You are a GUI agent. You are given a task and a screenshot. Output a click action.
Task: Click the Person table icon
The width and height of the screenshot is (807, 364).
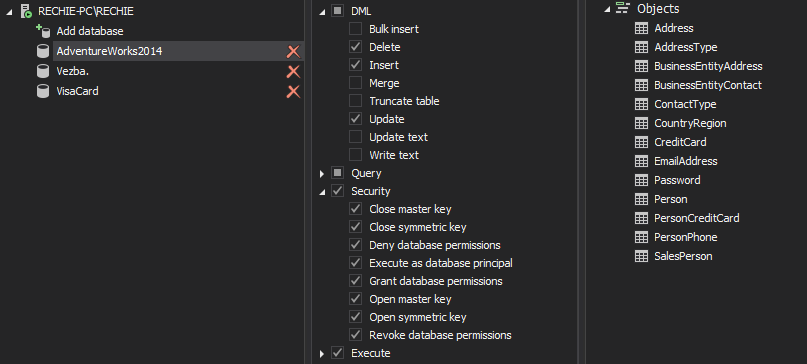641,199
